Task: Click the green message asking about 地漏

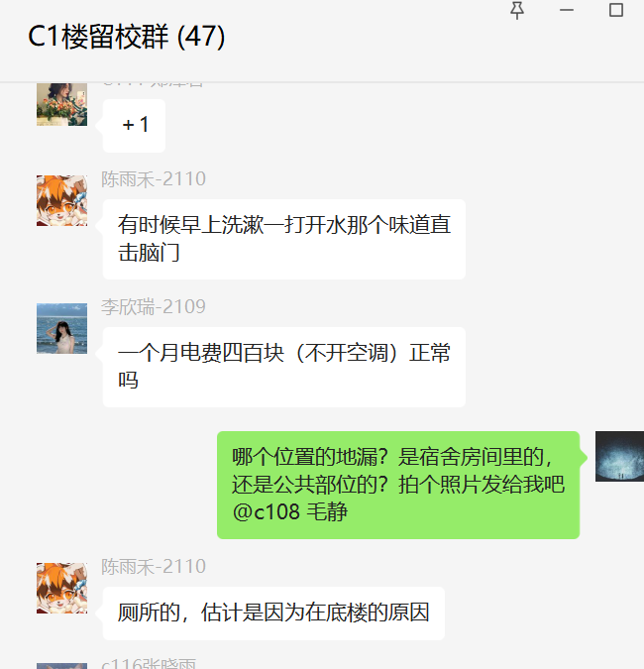Action: [398, 485]
